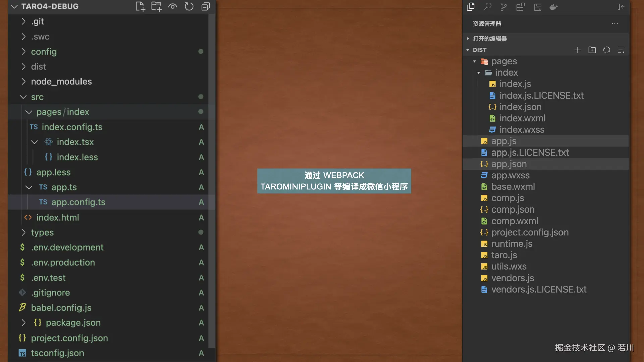Open the 资源管理器 more actions menu
The image size is (644, 362).
[x=614, y=23]
